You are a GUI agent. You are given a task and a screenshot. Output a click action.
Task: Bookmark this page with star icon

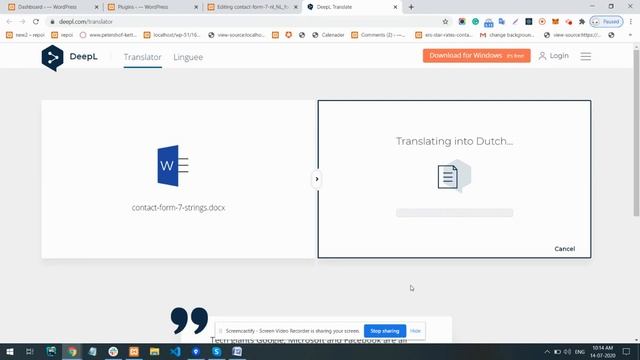445,22
